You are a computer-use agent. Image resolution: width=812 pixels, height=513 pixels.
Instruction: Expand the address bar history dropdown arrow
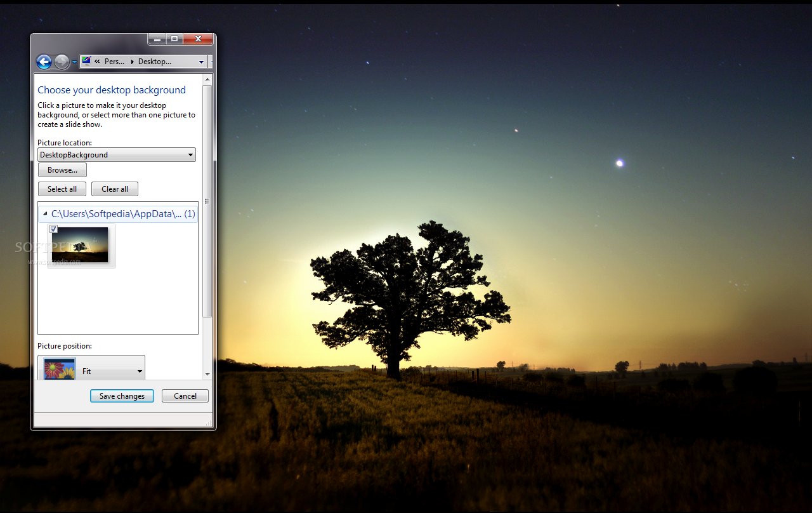(202, 62)
